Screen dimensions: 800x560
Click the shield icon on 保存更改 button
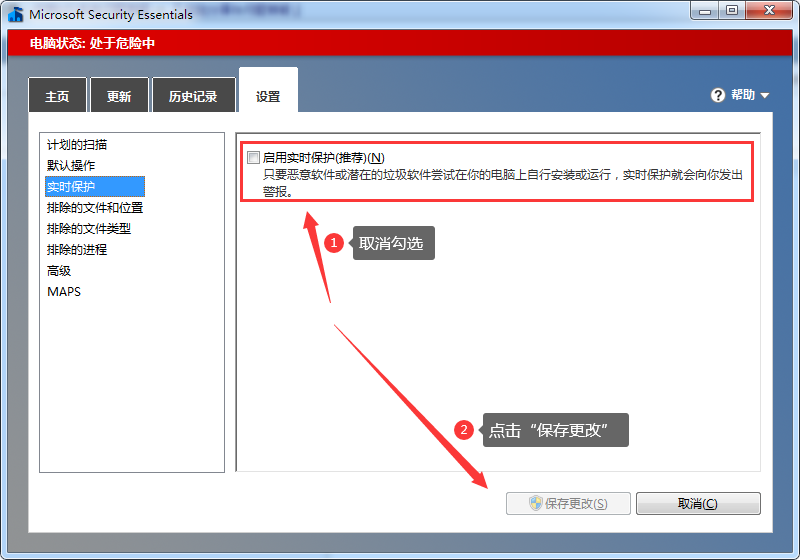click(535, 503)
